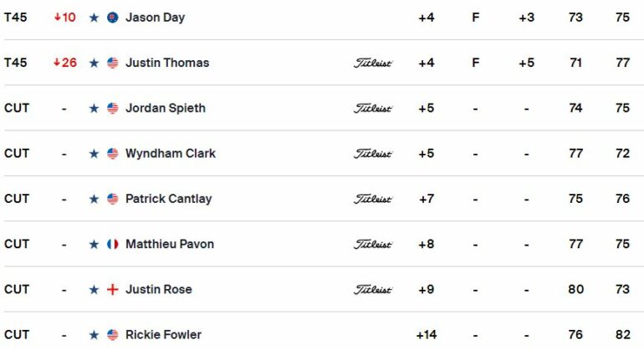Toggle favorite star for Jordan Spieth
644x350 pixels.
pos(94,109)
